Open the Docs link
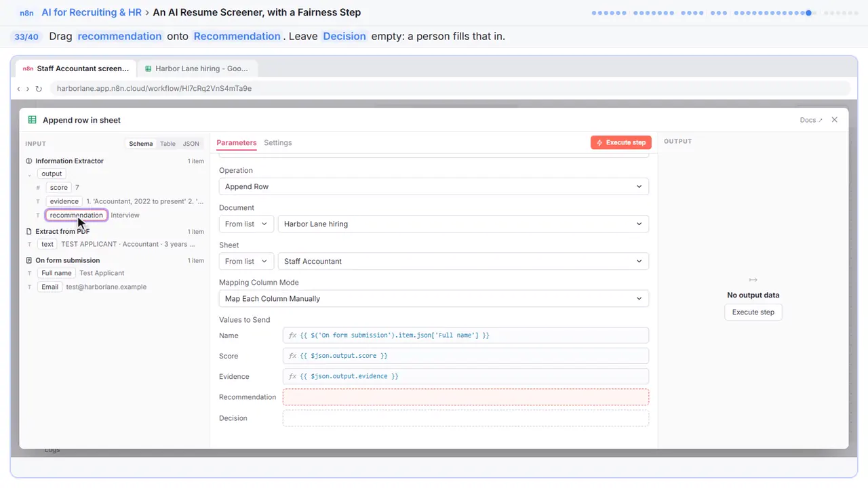The image size is (868, 488). (x=811, y=120)
